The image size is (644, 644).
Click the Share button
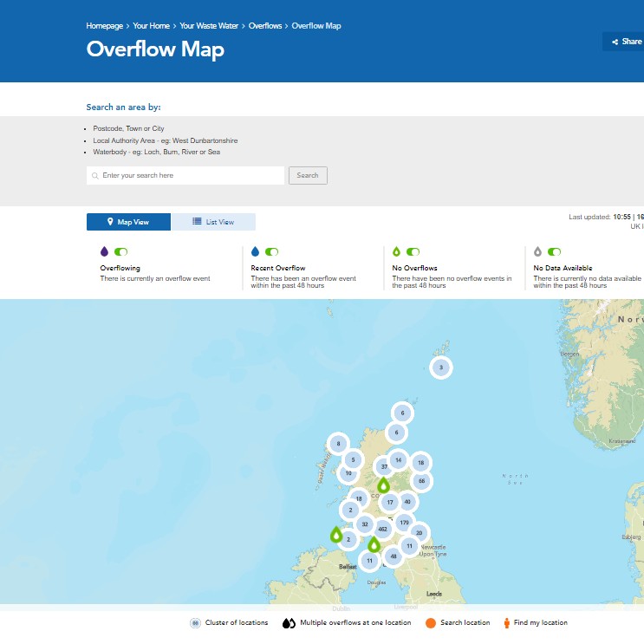pyautogui.click(x=624, y=42)
